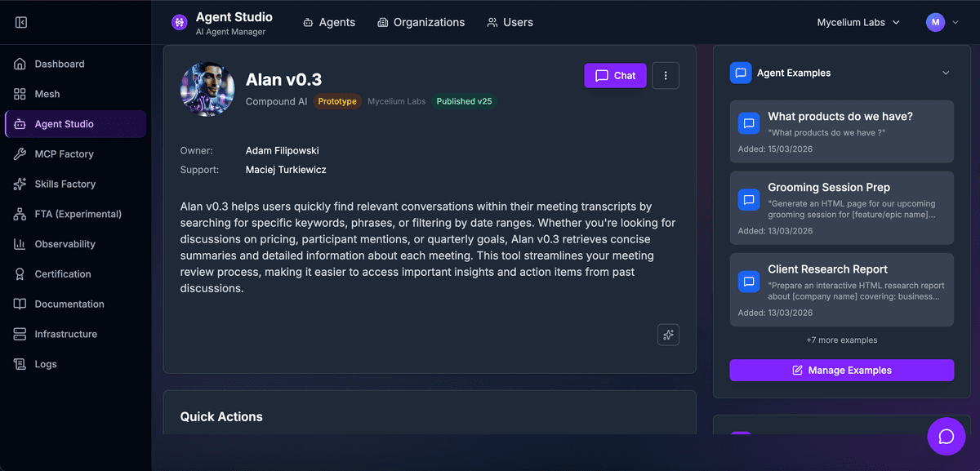The height and width of the screenshot is (471, 980).
Task: Open the three-dot more options menu
Action: 666,76
